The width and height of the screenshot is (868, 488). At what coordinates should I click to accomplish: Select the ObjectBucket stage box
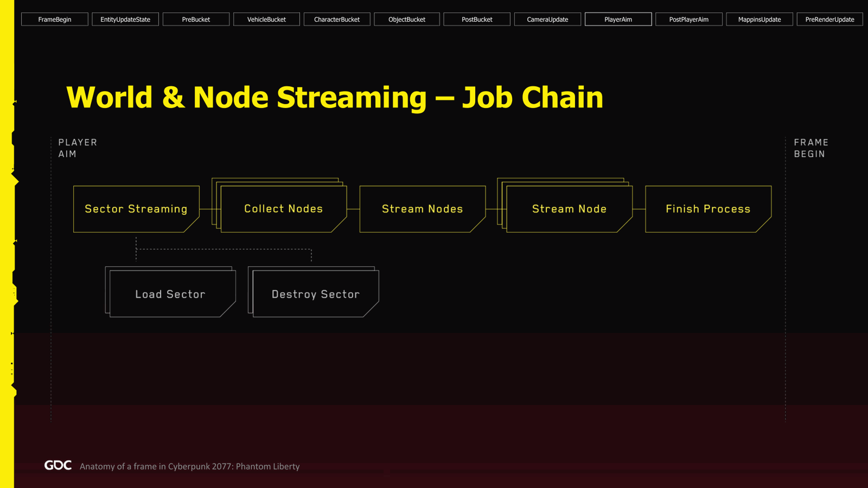point(407,20)
